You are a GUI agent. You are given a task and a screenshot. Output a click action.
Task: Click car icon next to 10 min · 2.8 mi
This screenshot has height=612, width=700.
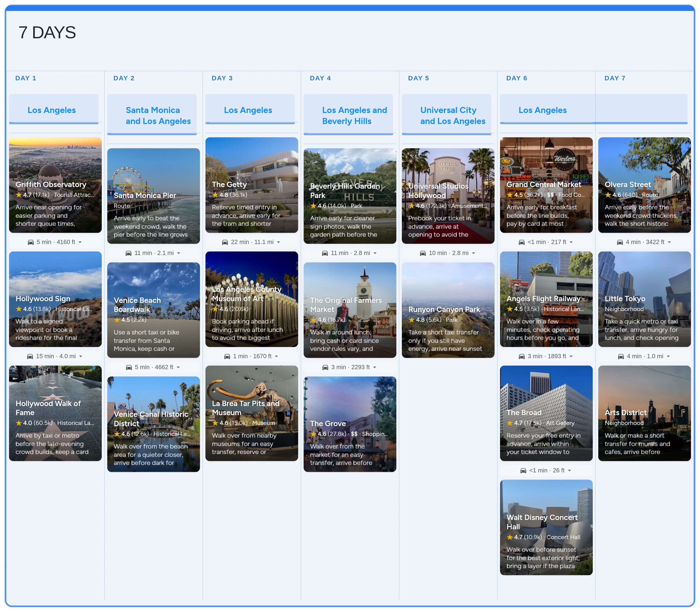point(423,253)
